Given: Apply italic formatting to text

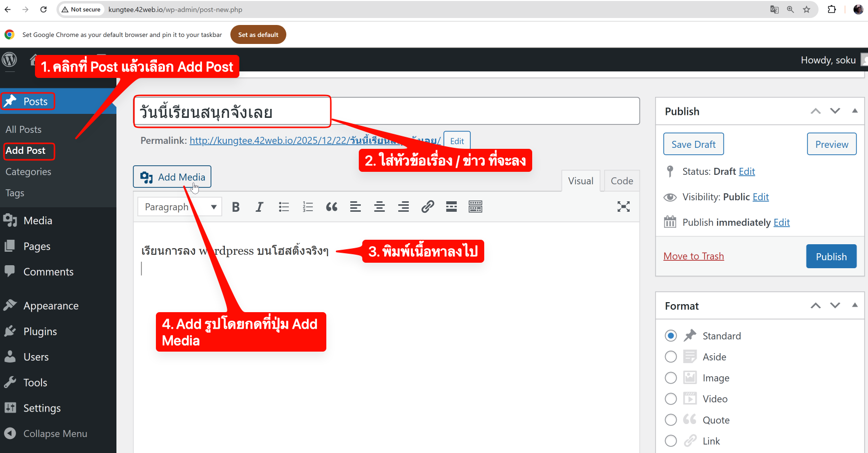Looking at the screenshot, I should 259,207.
